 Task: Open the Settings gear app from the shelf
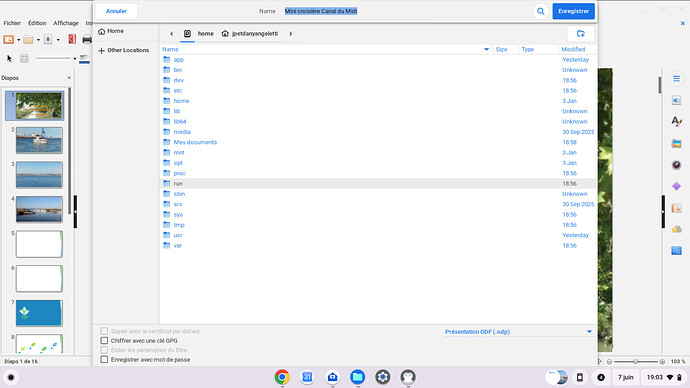pyautogui.click(x=382, y=377)
